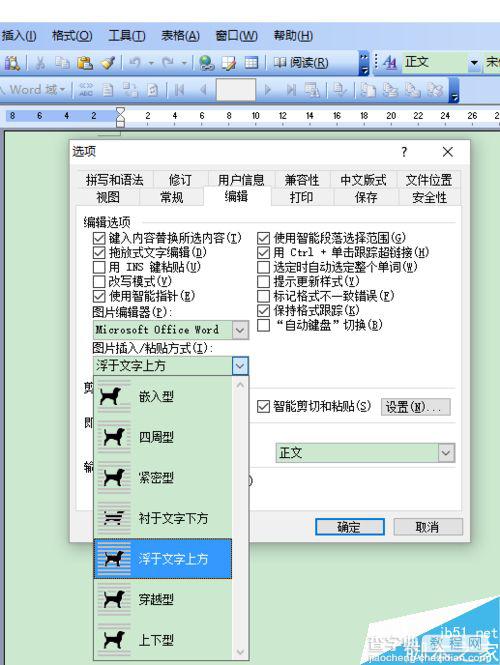Screen dimensions: 500x665
Task: Open 设置(N)... button for smart cut
Action: coord(415,407)
